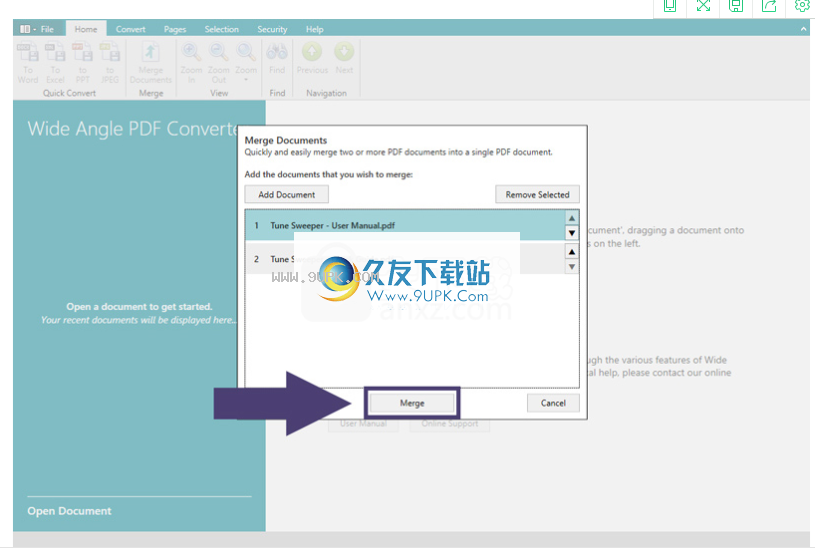The image size is (815, 559).
Task: Switch to the Selection ribbon tab
Action: click(x=221, y=29)
